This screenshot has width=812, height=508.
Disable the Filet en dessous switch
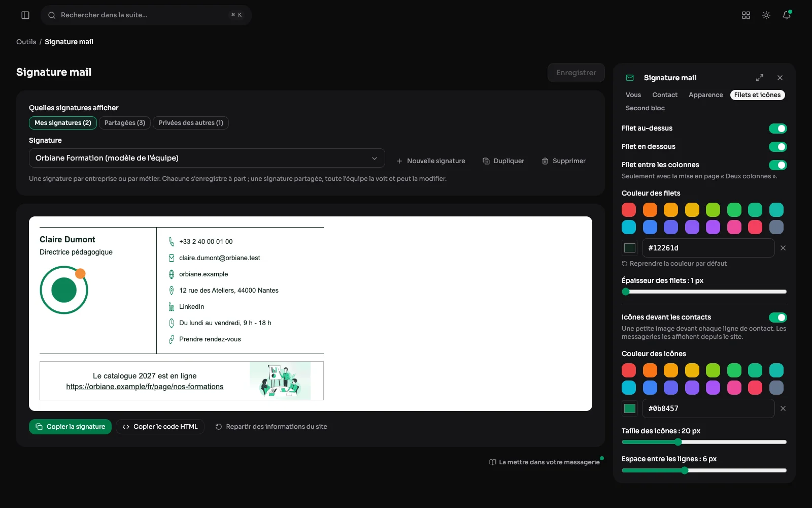pyautogui.click(x=778, y=147)
